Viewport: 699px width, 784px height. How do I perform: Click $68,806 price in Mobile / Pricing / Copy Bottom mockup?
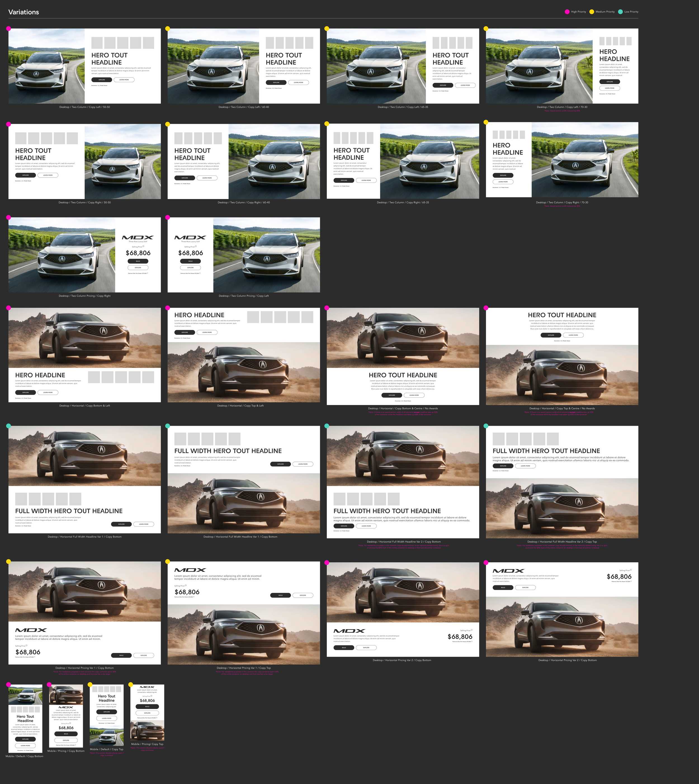point(66,728)
